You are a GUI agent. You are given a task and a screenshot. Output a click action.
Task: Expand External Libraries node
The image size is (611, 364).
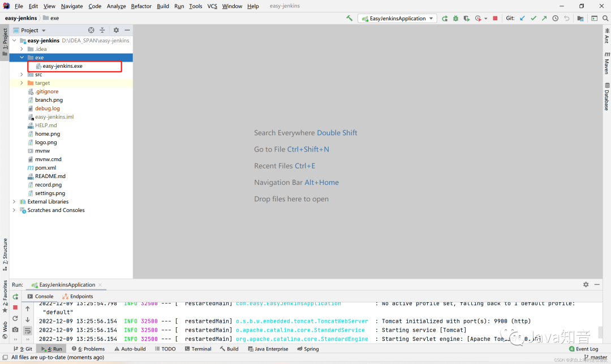click(x=14, y=202)
